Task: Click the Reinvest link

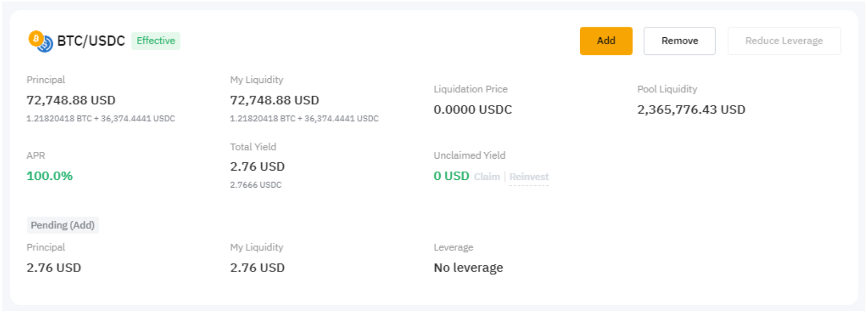Action: (529, 177)
